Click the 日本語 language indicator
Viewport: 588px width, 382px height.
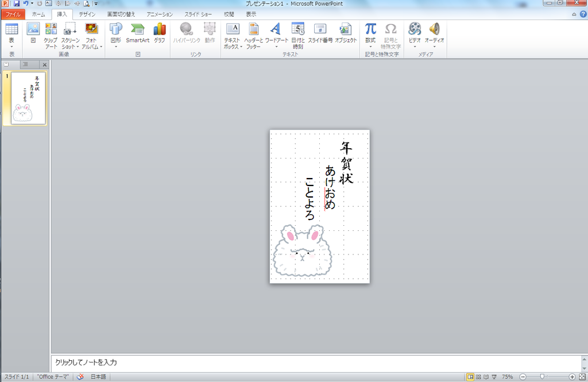click(x=98, y=377)
